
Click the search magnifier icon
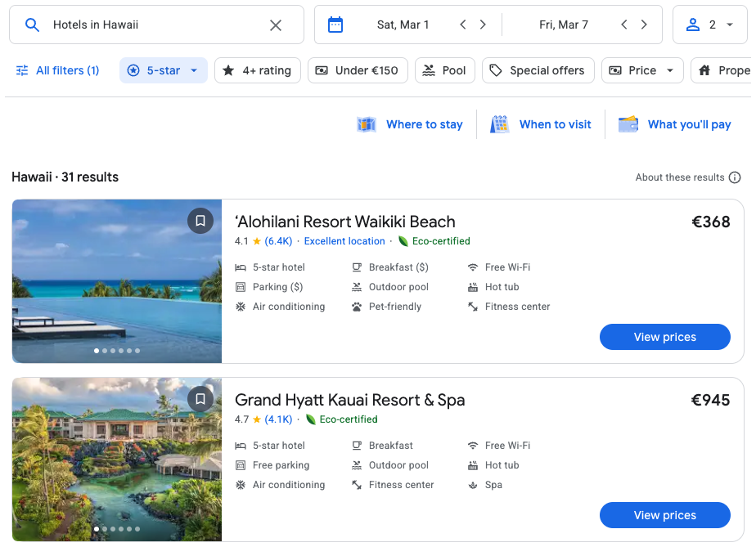pos(32,25)
